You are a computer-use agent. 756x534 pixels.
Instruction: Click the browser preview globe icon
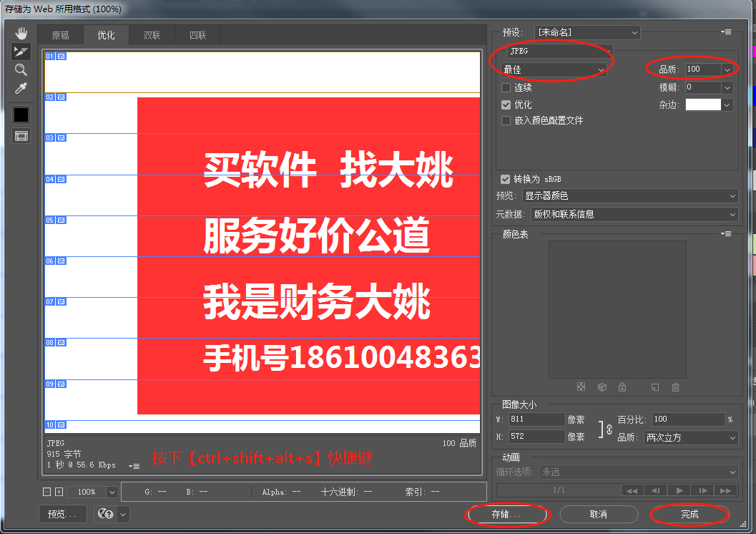106,514
